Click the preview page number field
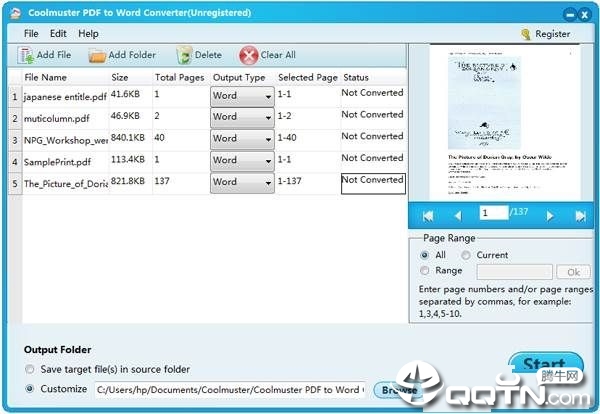Screen dimensions: 600x414 click(x=494, y=213)
